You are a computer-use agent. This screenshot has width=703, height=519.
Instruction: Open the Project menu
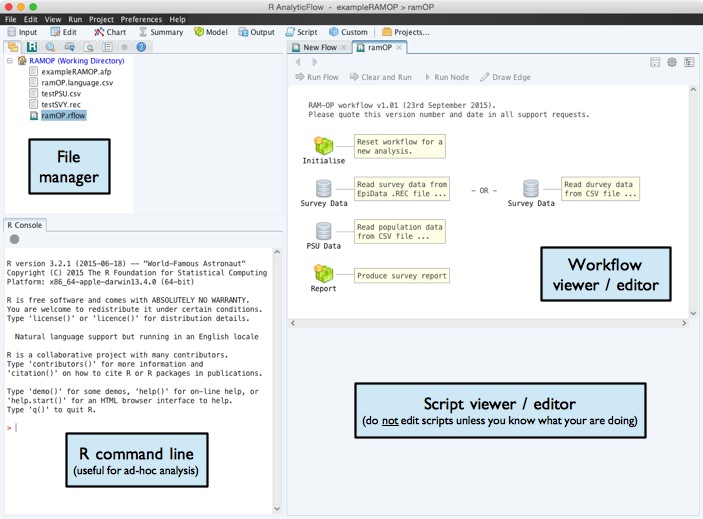tap(101, 19)
